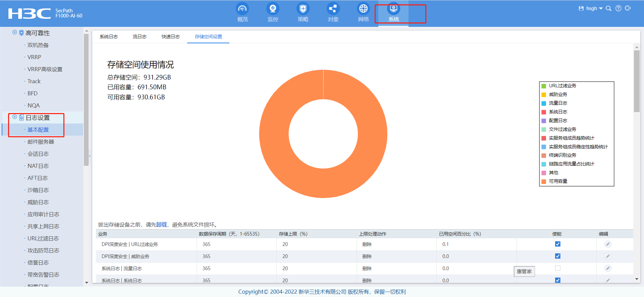This screenshot has height=297, width=644.
Task: Open the 概览 overview icon
Action: [x=242, y=9]
